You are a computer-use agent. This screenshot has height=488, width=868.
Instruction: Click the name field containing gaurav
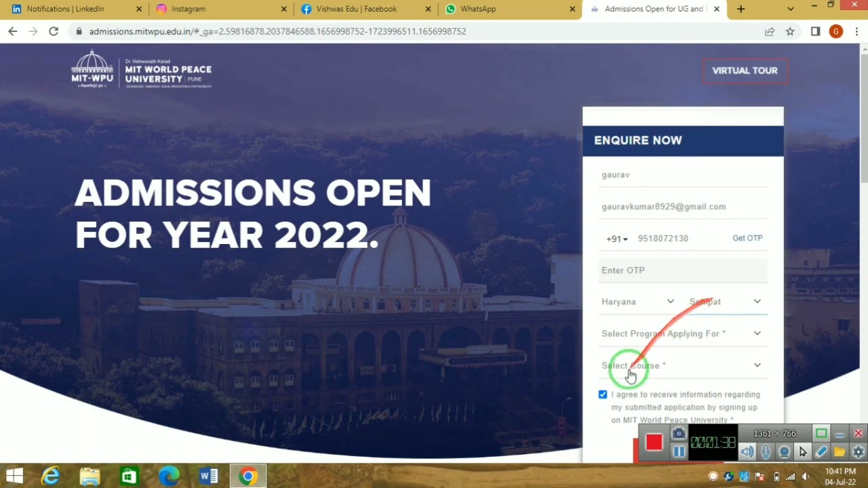(683, 175)
